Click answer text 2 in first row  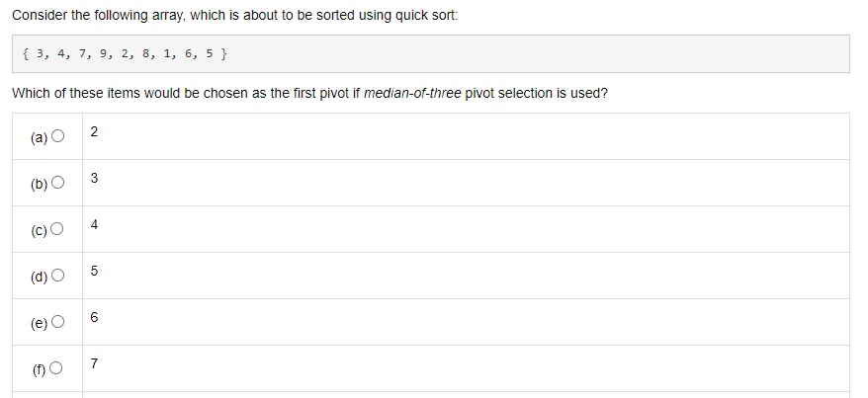pos(94,131)
